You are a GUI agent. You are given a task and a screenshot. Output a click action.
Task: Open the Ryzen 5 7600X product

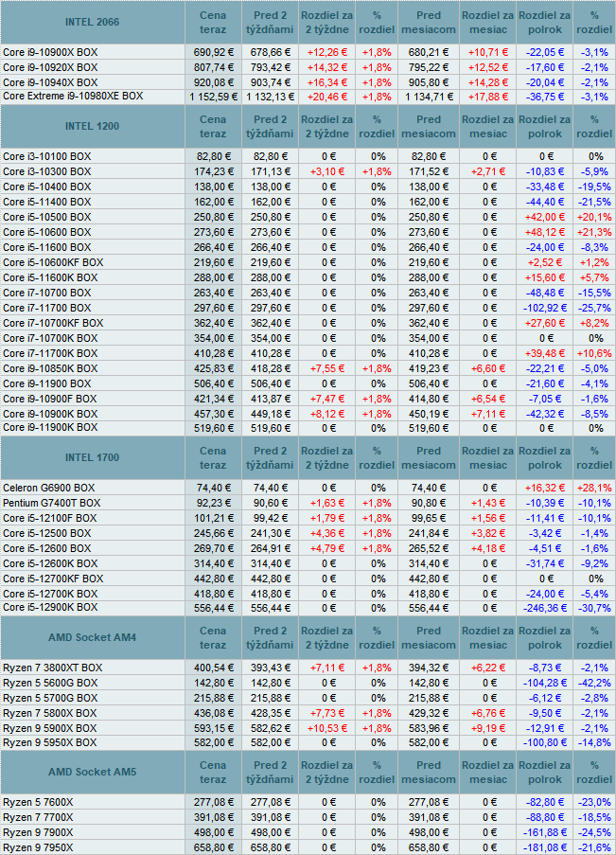pos(38,802)
